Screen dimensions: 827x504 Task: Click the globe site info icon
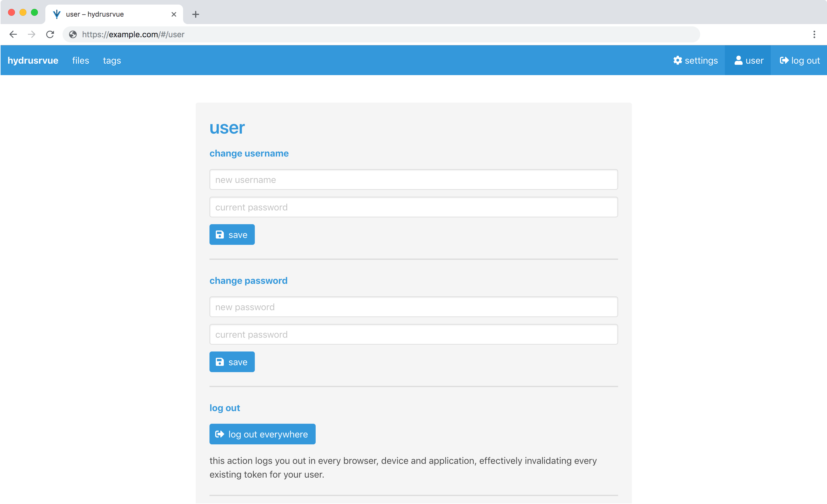(73, 34)
